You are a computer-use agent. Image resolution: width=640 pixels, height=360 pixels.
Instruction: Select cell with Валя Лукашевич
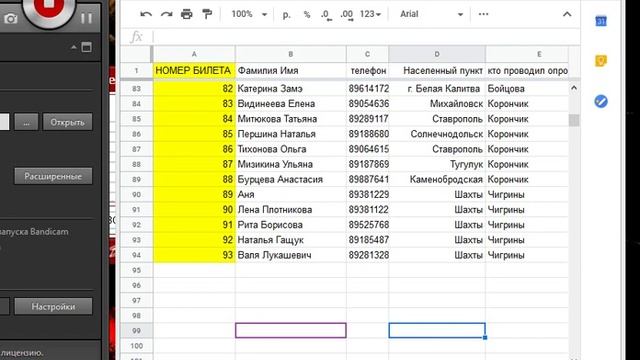[291, 255]
